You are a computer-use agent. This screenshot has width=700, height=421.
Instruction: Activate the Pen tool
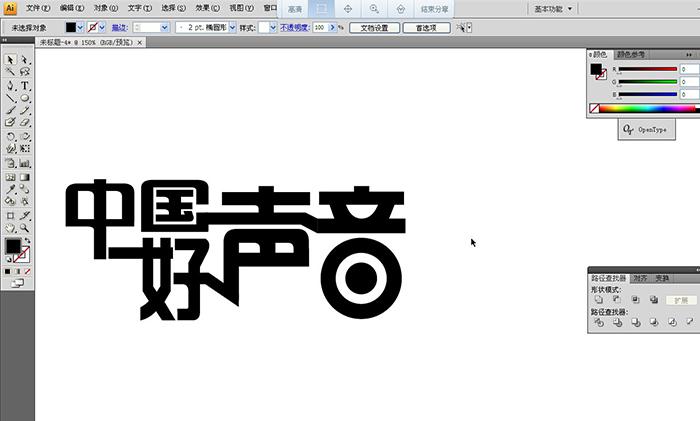tap(10, 85)
